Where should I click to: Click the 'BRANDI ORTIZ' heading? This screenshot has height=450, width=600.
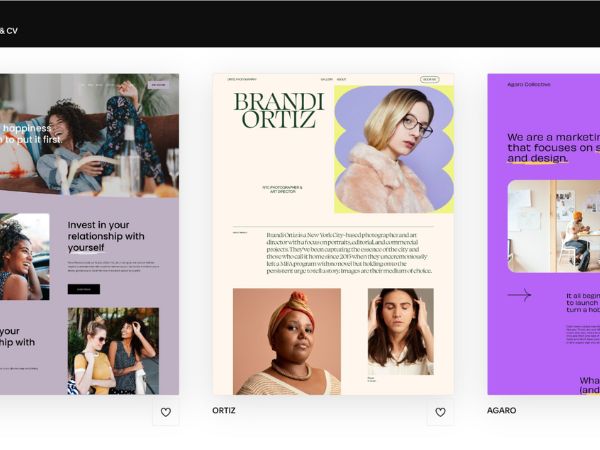point(279,111)
